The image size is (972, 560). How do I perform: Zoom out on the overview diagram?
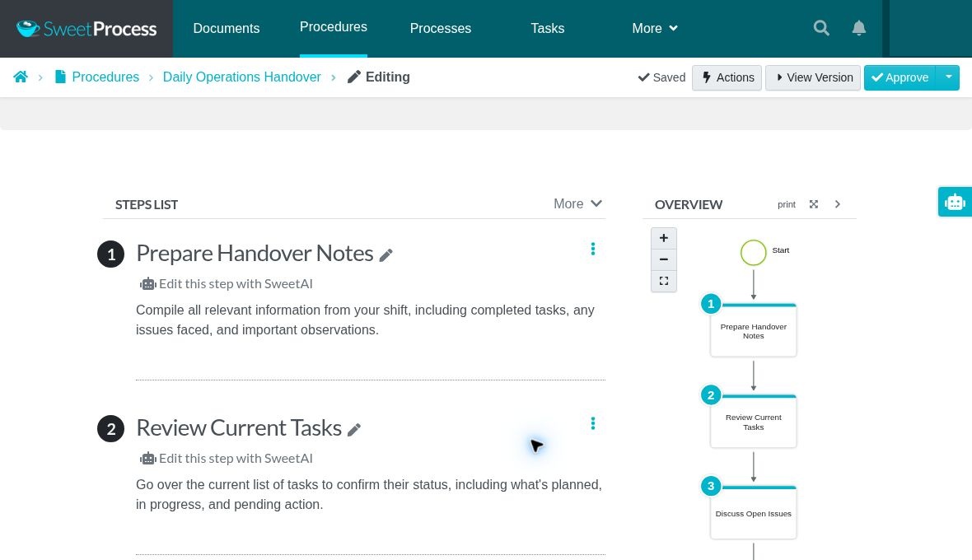[664, 259]
